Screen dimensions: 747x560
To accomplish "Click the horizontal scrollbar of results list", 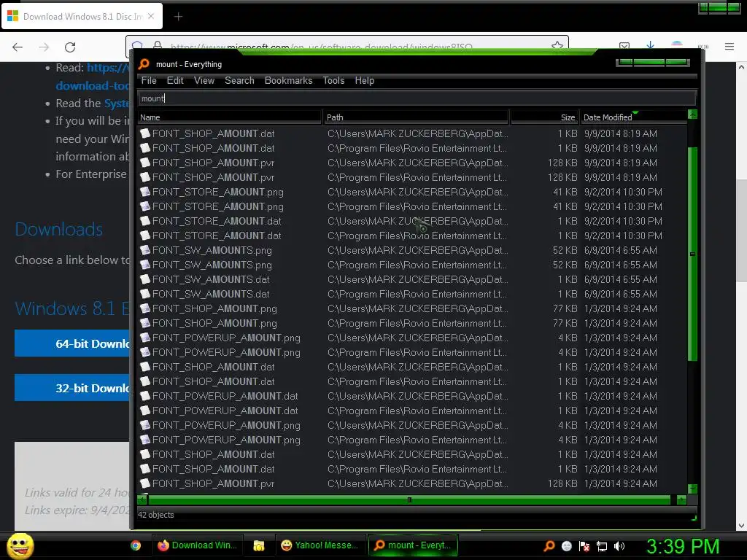I will tap(409, 499).
